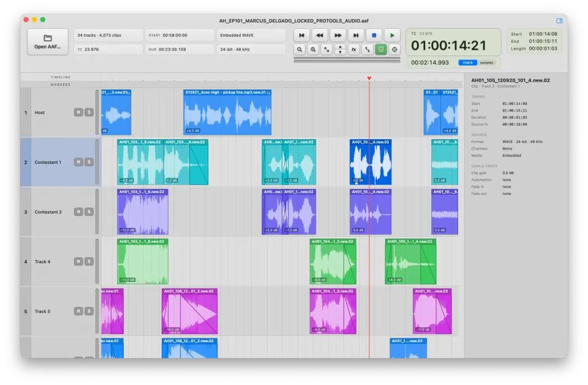
Task: Go to start of timeline button
Action: click(301, 36)
